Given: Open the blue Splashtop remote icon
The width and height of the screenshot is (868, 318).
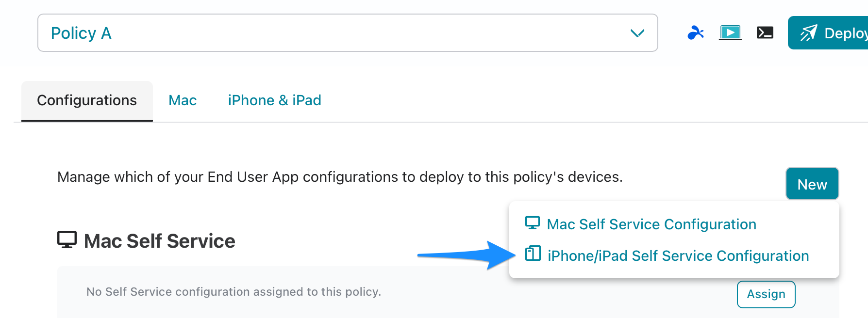Looking at the screenshot, I should pyautogui.click(x=696, y=33).
